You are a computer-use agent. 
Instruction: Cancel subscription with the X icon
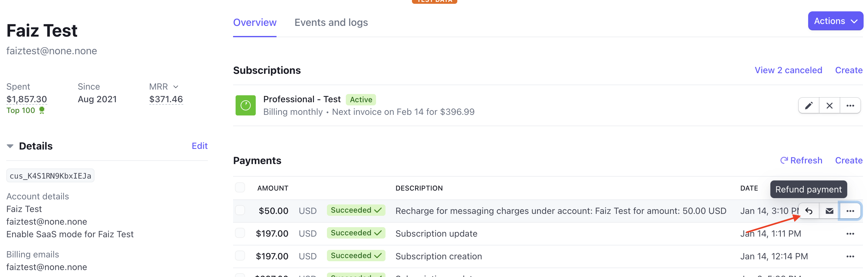[829, 106]
